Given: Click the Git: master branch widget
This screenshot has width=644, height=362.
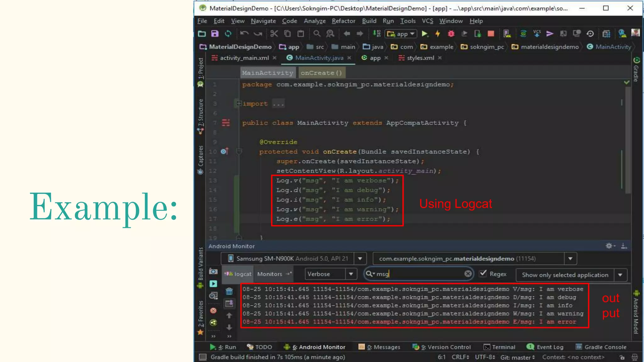Looking at the screenshot, I should click(x=517, y=357).
